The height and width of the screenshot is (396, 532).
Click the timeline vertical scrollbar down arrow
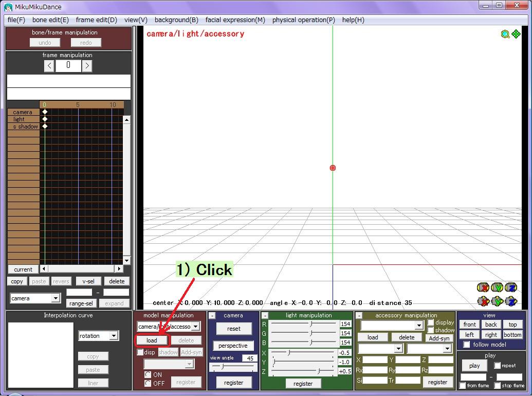click(x=126, y=261)
